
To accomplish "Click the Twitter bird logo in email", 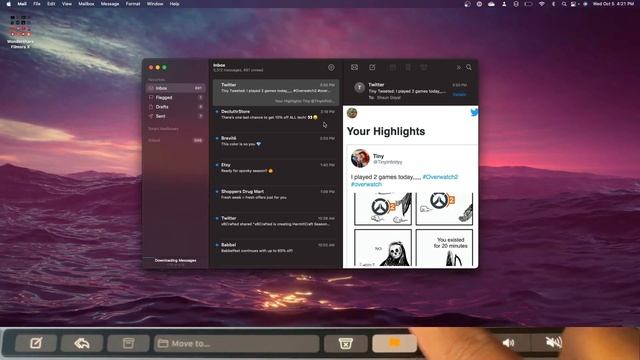I will pos(474,113).
